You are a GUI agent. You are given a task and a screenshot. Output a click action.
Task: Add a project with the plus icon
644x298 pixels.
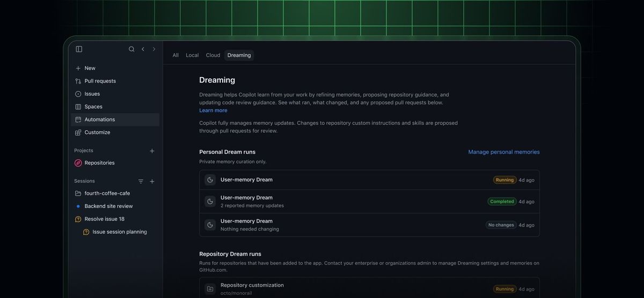click(152, 151)
